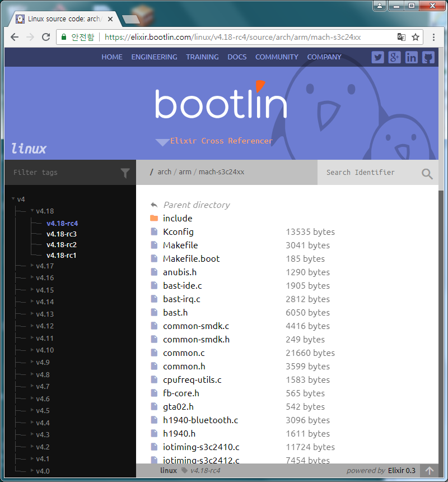Open iotiming-s3c2410.c file link
This screenshot has width=448, height=482.
pos(201,447)
